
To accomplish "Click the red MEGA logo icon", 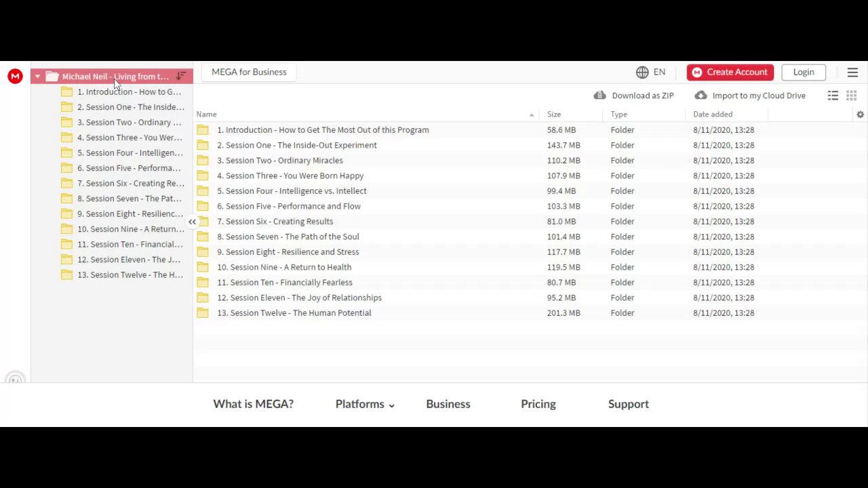I will [15, 77].
